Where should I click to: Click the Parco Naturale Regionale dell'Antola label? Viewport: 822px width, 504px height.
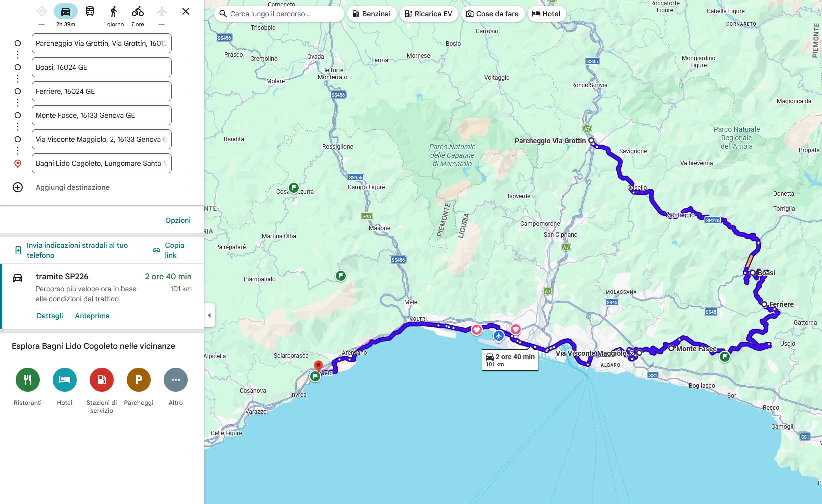737,138
